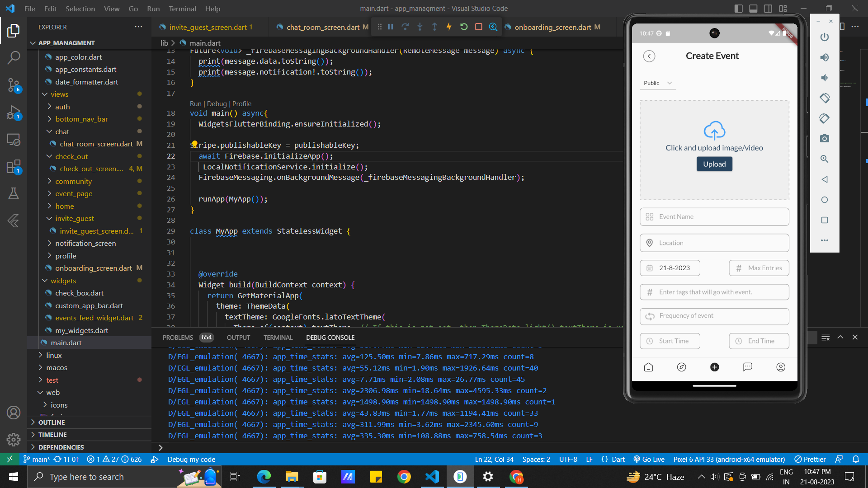Open the Extensions view

tap(14, 166)
